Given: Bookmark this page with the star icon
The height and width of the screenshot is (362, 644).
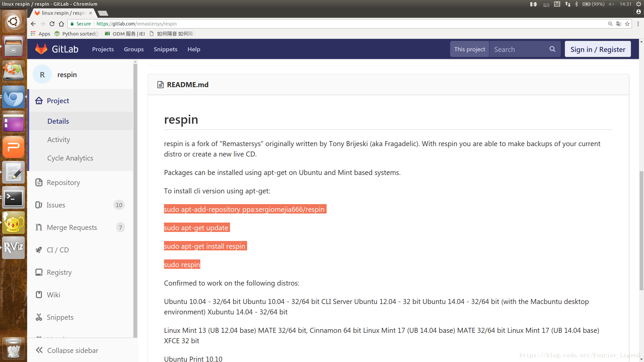Looking at the screenshot, I should [627, 24].
